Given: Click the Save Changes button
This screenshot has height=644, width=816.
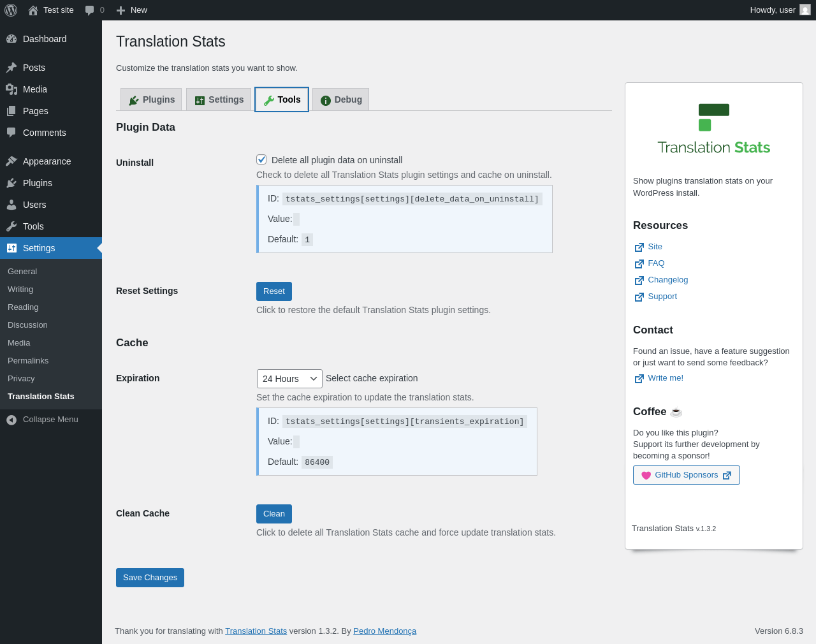Looking at the screenshot, I should tap(150, 578).
